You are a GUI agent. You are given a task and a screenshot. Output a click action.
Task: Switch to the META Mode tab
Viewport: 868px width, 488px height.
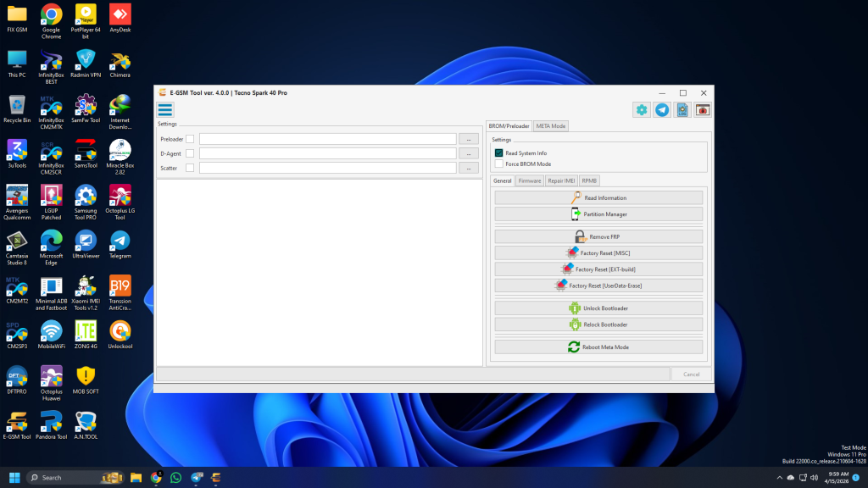tap(551, 126)
